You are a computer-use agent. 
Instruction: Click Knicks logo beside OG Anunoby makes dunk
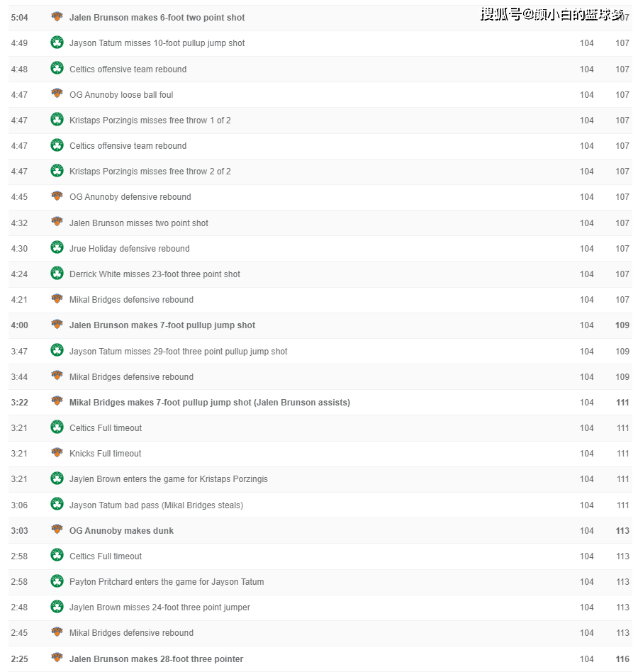click(57, 530)
